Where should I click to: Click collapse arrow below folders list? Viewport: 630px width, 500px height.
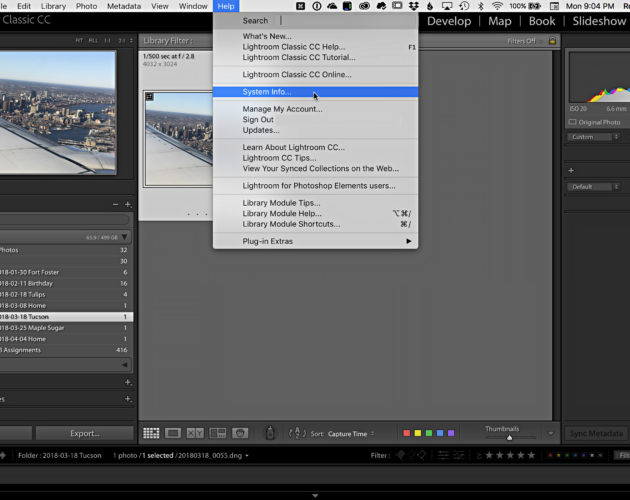pyautogui.click(x=125, y=365)
